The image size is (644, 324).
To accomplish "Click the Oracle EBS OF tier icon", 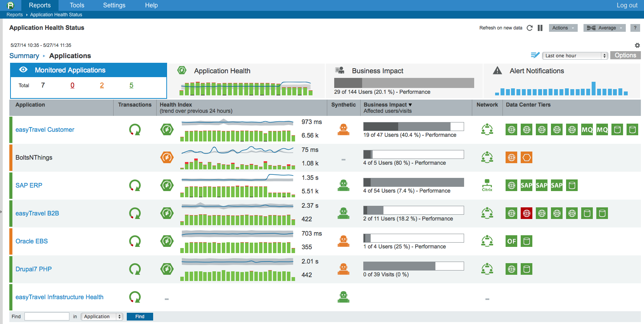I will [x=511, y=241].
